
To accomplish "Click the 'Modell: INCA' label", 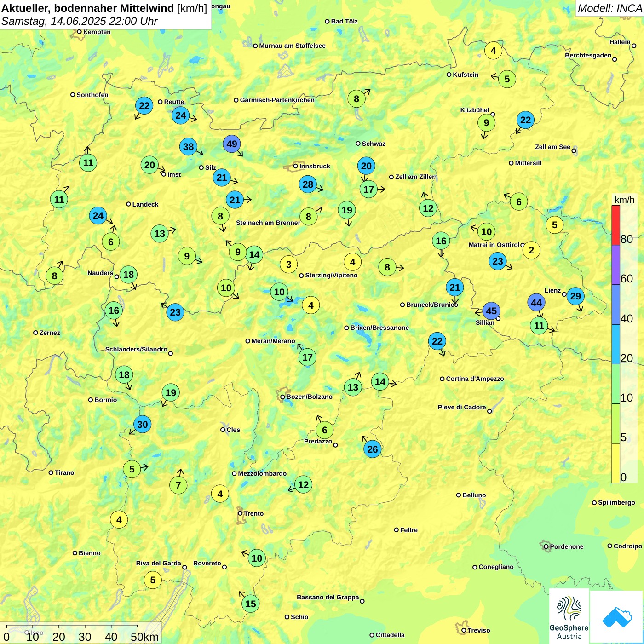I will click(609, 8).
